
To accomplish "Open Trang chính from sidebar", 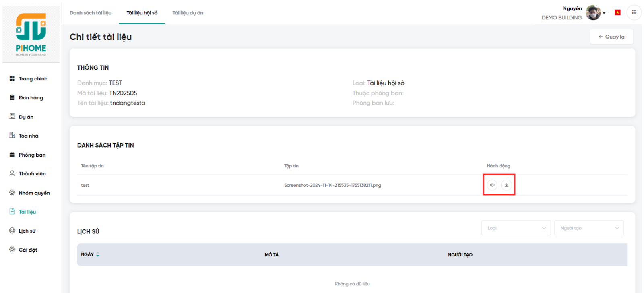I will (33, 79).
